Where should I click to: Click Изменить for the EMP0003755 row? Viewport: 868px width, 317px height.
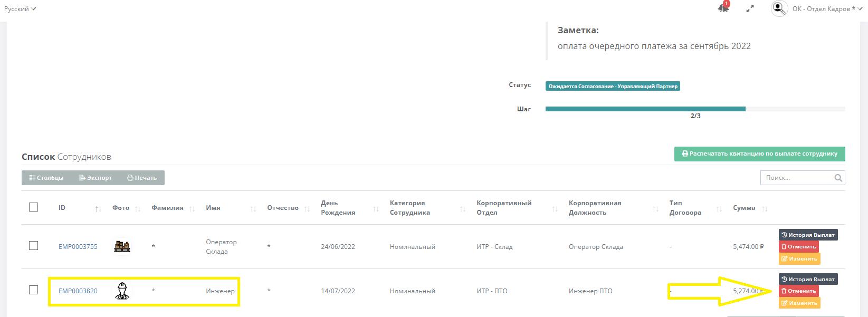point(799,258)
